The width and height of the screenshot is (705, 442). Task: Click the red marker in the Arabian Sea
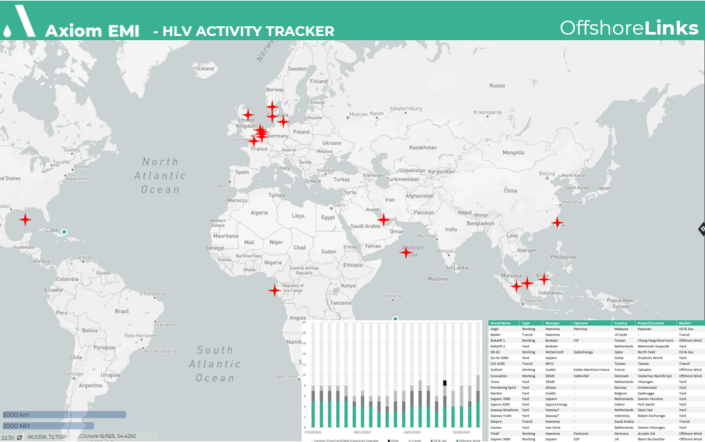[406, 253]
